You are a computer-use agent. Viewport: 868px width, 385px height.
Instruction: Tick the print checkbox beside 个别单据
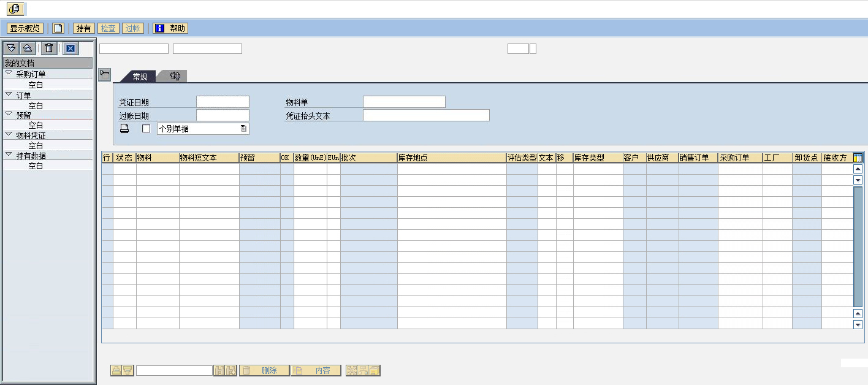[146, 129]
